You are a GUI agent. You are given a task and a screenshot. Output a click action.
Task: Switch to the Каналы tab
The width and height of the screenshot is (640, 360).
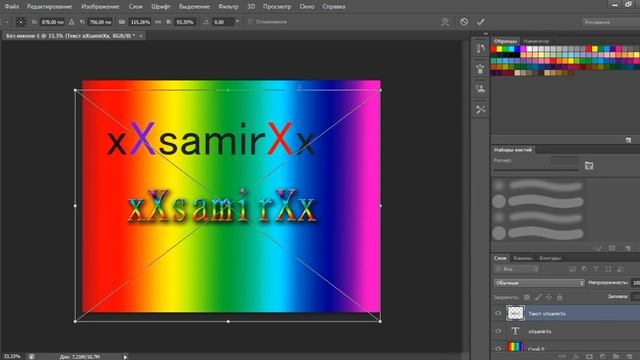coord(522,258)
